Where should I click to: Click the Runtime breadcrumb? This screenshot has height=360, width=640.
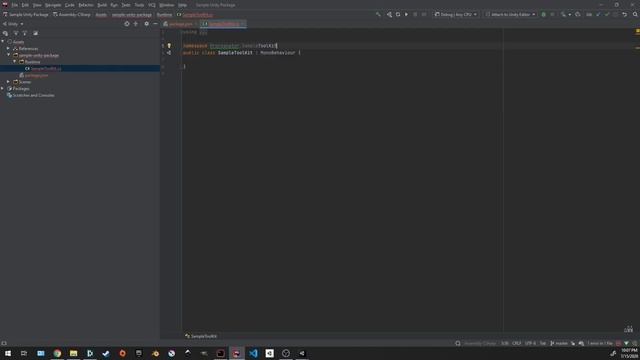[164, 15]
